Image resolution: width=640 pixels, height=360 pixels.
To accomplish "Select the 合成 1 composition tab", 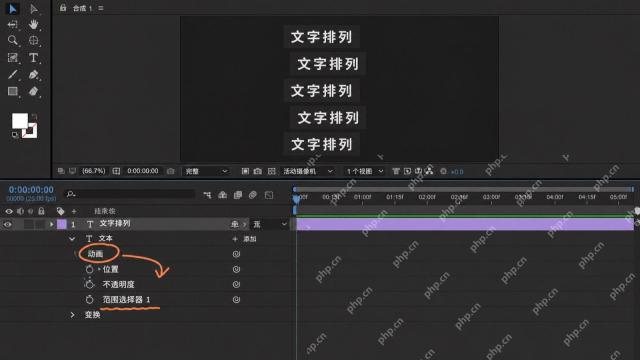I will point(82,8).
